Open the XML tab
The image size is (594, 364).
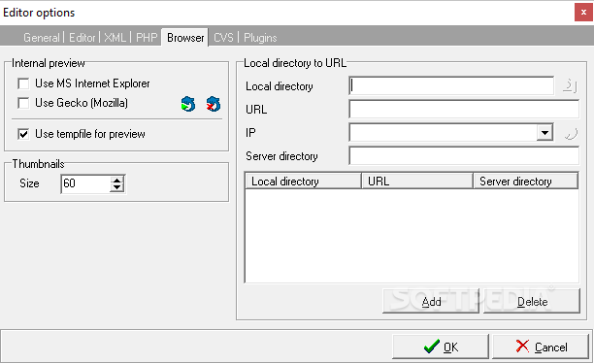coord(115,38)
